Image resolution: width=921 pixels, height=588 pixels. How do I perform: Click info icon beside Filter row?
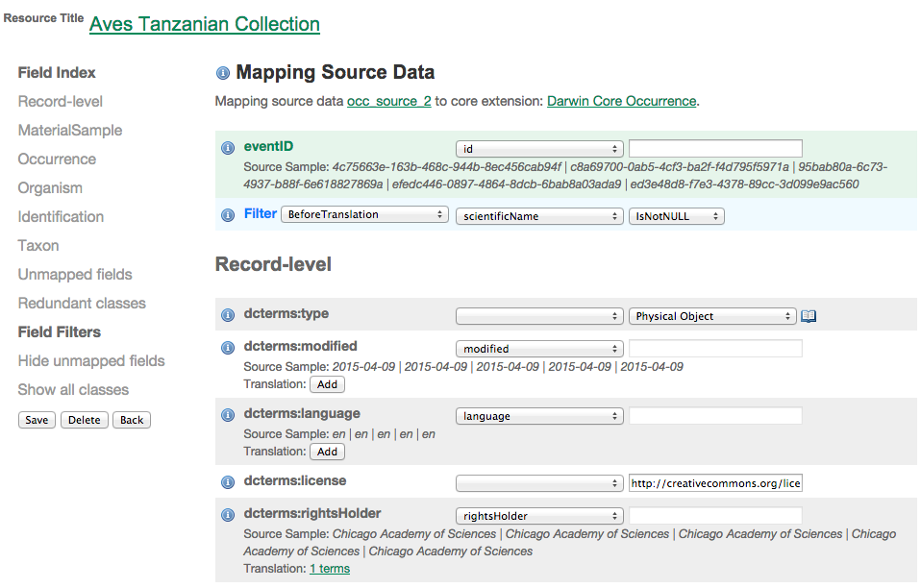(x=228, y=215)
